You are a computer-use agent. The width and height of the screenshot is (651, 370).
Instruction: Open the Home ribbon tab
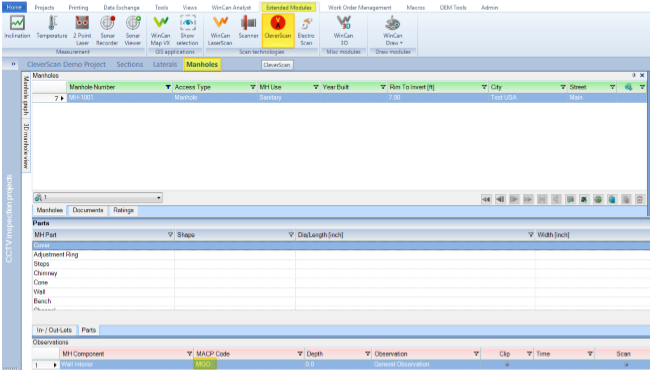[x=14, y=7]
